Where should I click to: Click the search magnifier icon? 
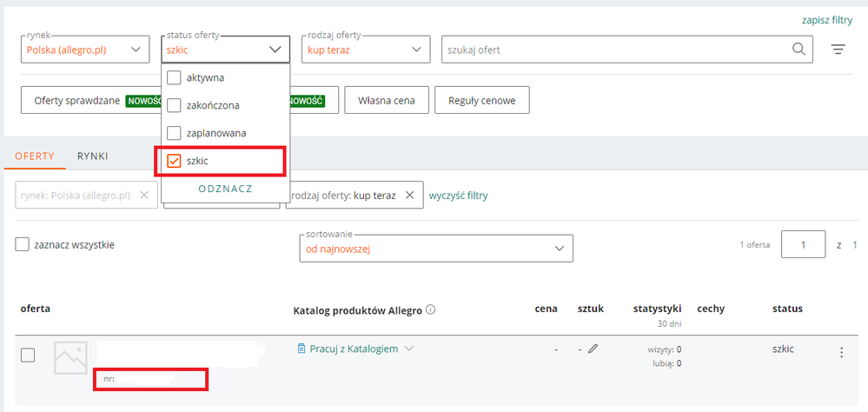coord(799,50)
